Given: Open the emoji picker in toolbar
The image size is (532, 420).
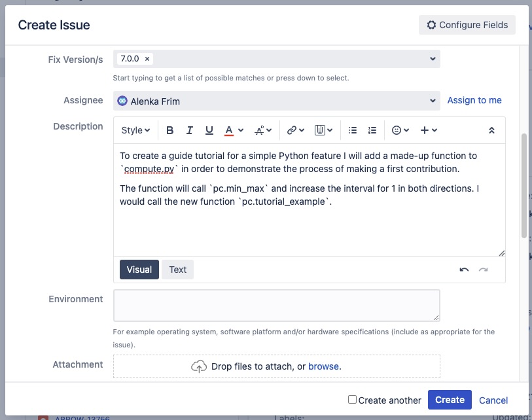Looking at the screenshot, I should point(400,130).
